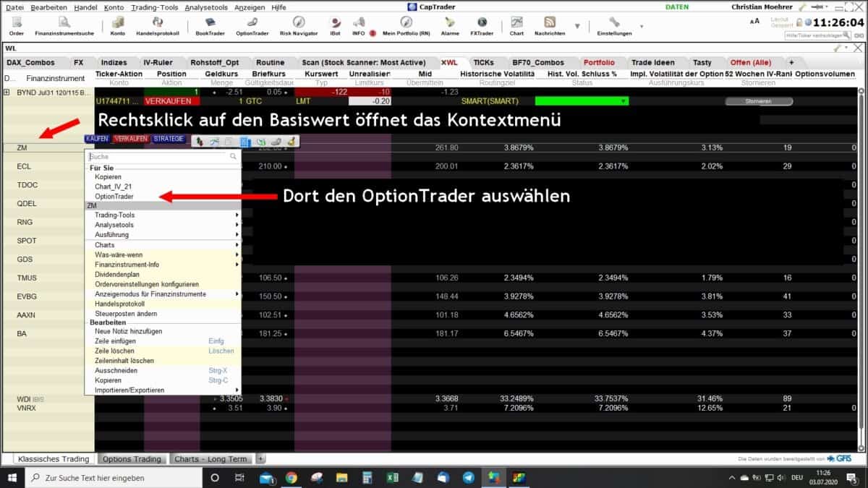Expand the Trading-Tools submenu

(116, 215)
